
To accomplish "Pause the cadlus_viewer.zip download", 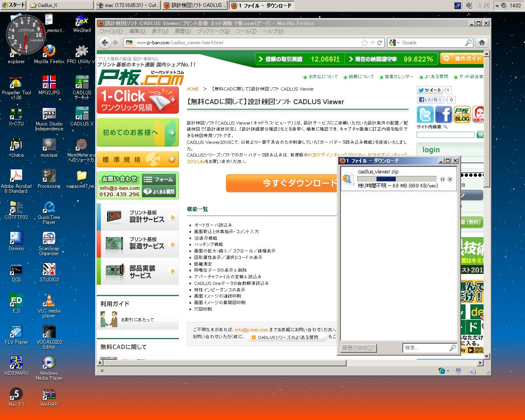I will 443,179.
